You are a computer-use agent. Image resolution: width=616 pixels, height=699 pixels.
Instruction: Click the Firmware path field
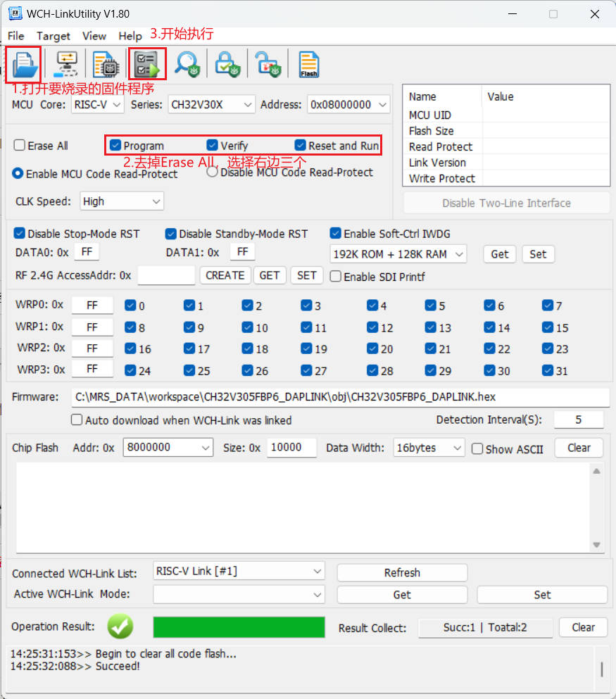click(x=340, y=397)
